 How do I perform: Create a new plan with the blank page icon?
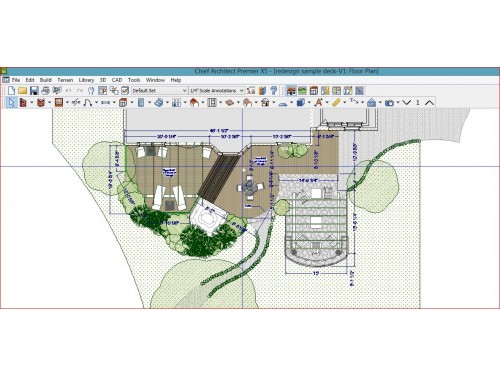(x=11, y=90)
